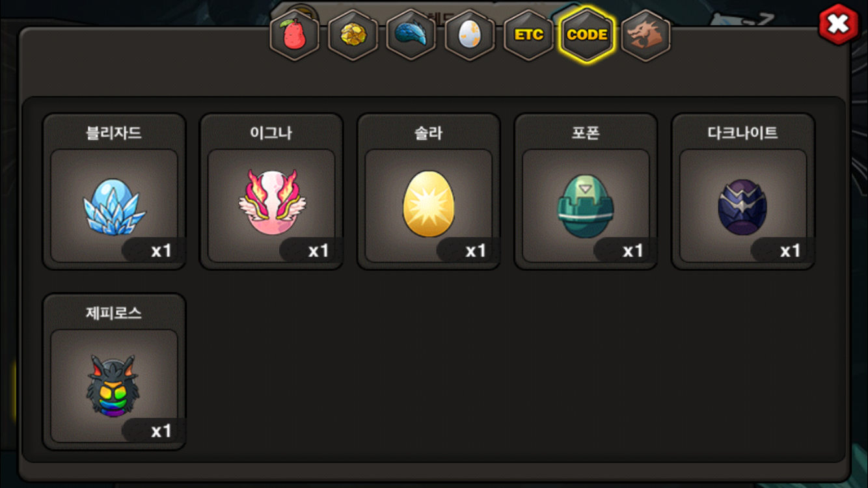Click the x1 count on 이그나 egg

[x=318, y=251]
